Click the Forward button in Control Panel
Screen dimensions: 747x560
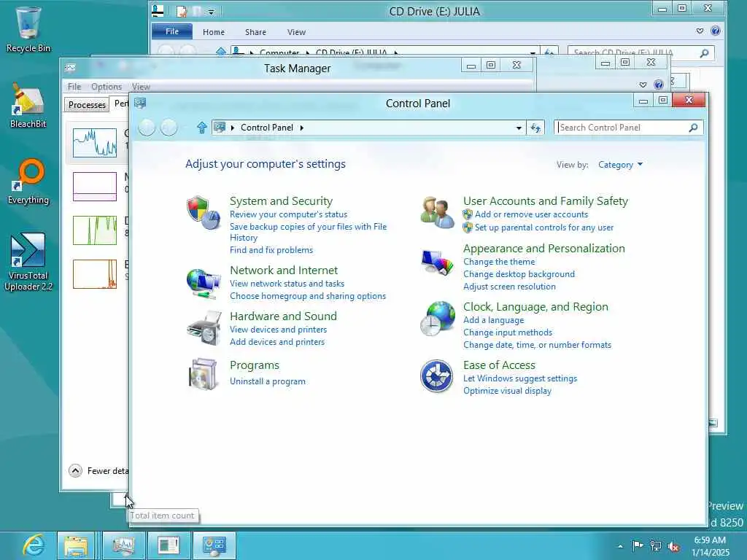169,127
